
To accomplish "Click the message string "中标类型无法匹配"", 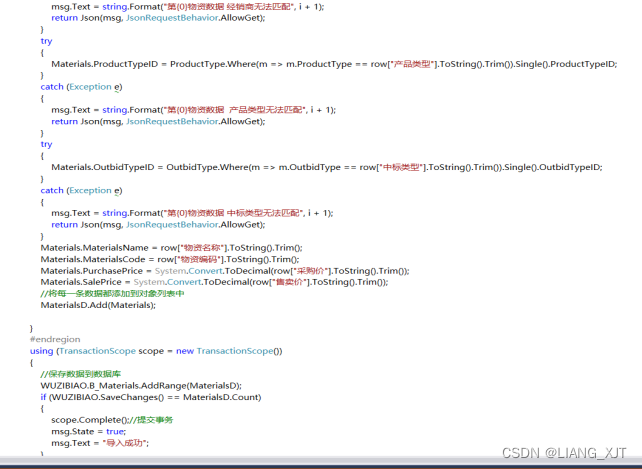I will (x=264, y=213).
